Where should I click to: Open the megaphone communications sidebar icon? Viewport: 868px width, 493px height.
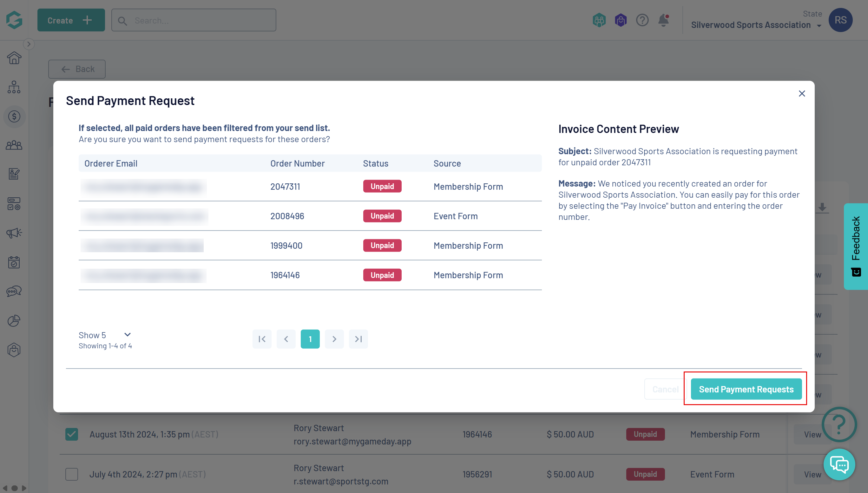[14, 233]
